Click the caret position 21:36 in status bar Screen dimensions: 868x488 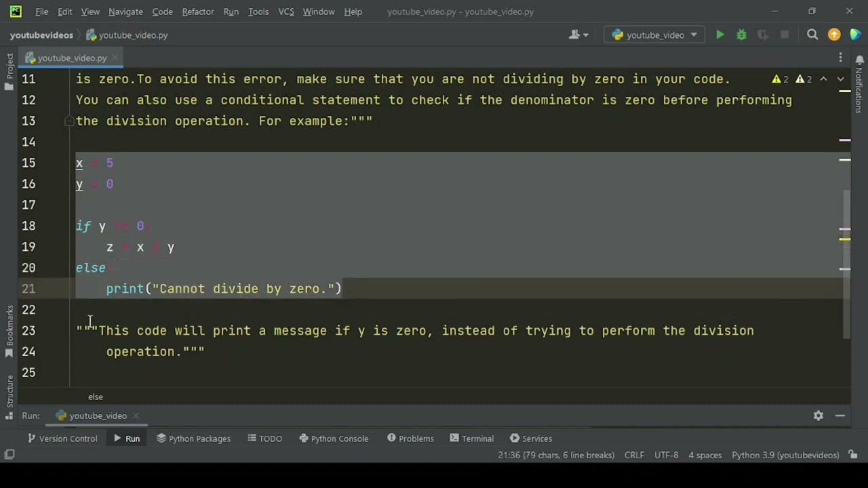556,455
